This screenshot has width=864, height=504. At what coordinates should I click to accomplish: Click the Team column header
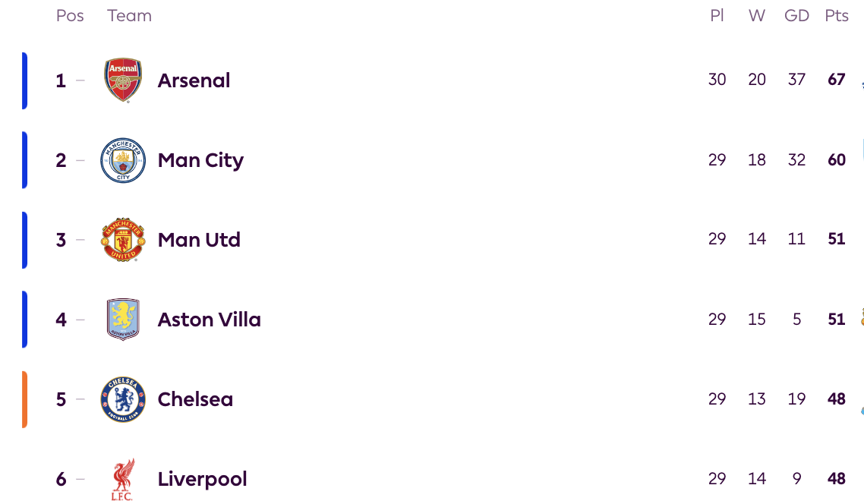(129, 16)
